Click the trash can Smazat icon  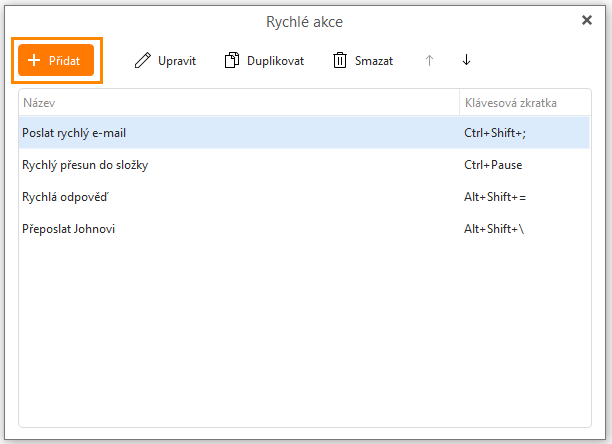[x=340, y=60]
